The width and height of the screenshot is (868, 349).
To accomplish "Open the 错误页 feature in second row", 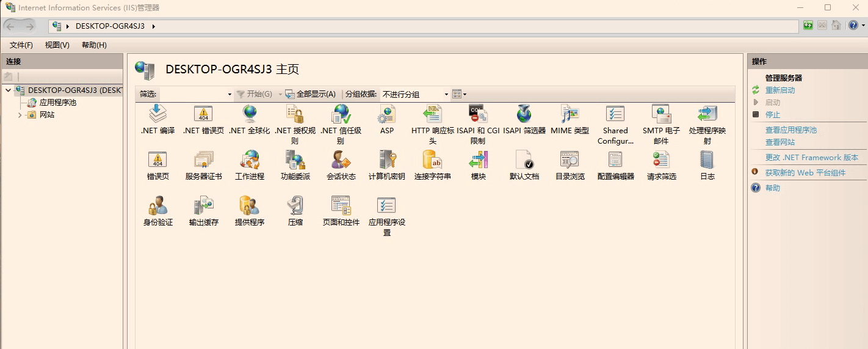I will 157,166.
